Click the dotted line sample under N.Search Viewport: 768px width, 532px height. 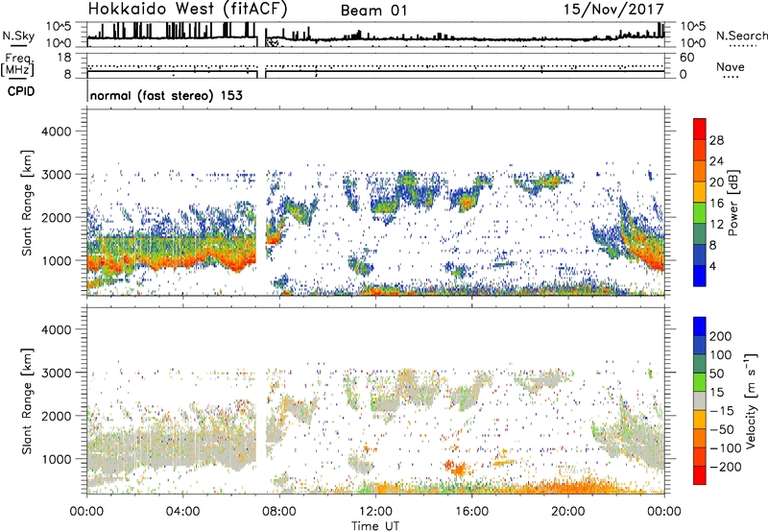742,45
